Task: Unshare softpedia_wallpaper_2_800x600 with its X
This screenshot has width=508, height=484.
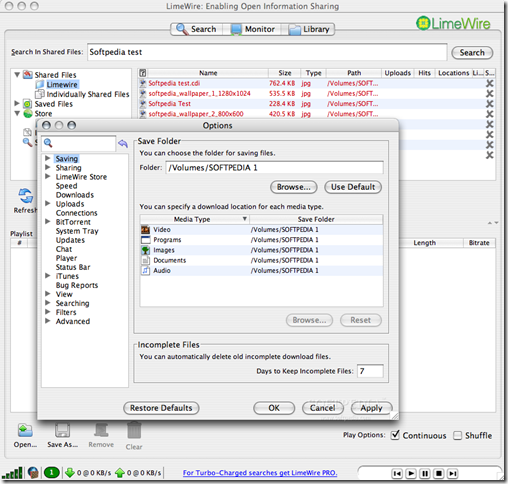Action: point(489,114)
